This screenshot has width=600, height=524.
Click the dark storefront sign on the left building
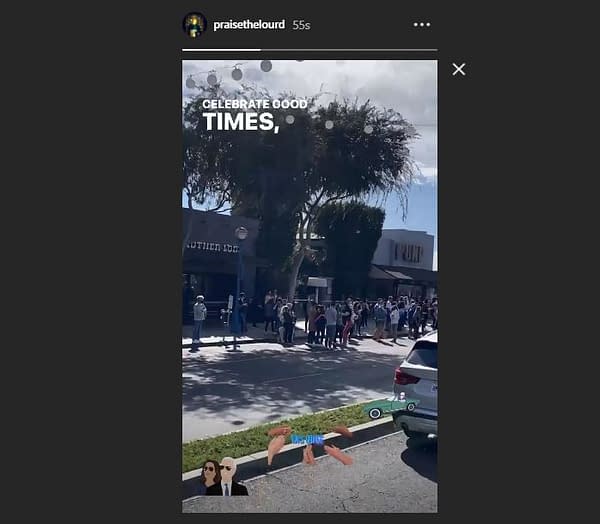[x=212, y=247]
